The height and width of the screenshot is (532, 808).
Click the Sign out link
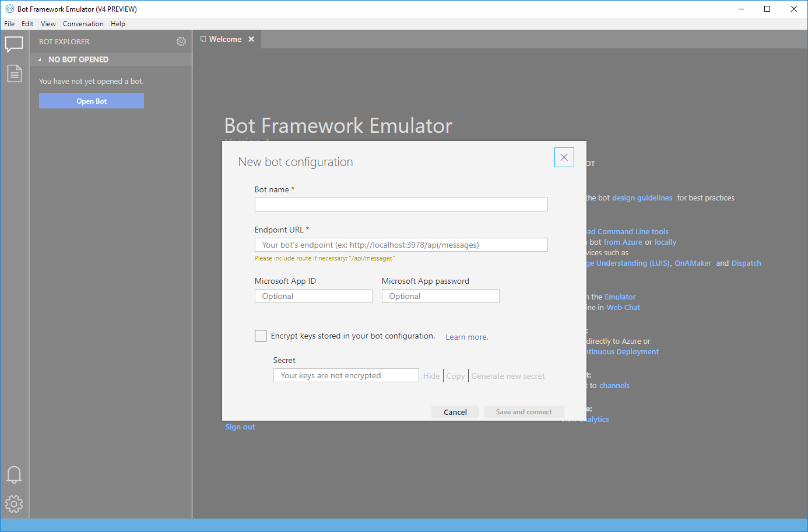(x=240, y=427)
